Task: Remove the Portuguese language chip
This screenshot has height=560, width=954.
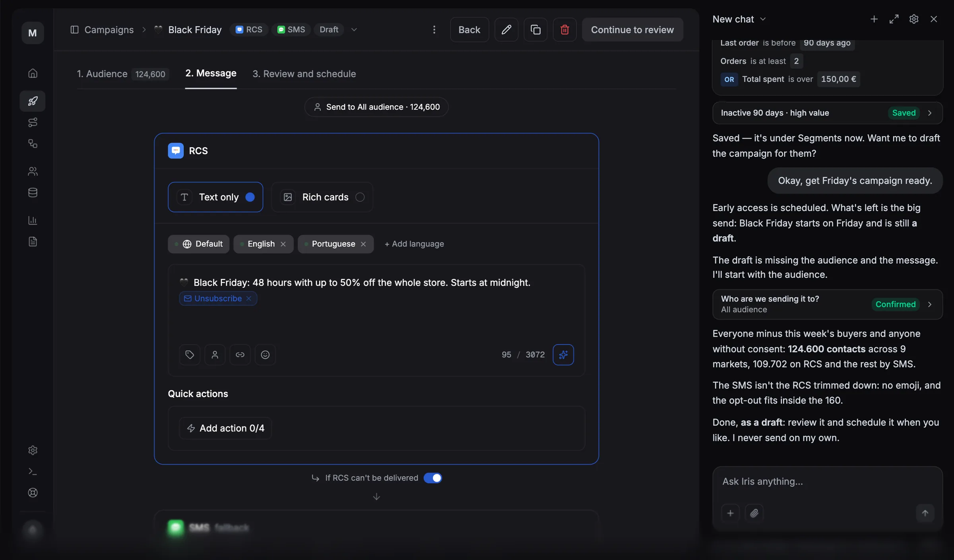Action: (x=363, y=244)
